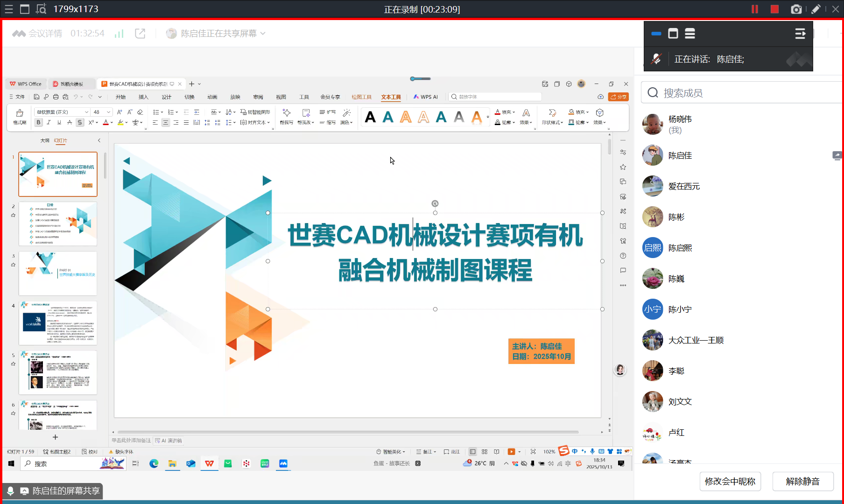
Task: Take a screenshot with the camera icon
Action: tap(796, 9)
